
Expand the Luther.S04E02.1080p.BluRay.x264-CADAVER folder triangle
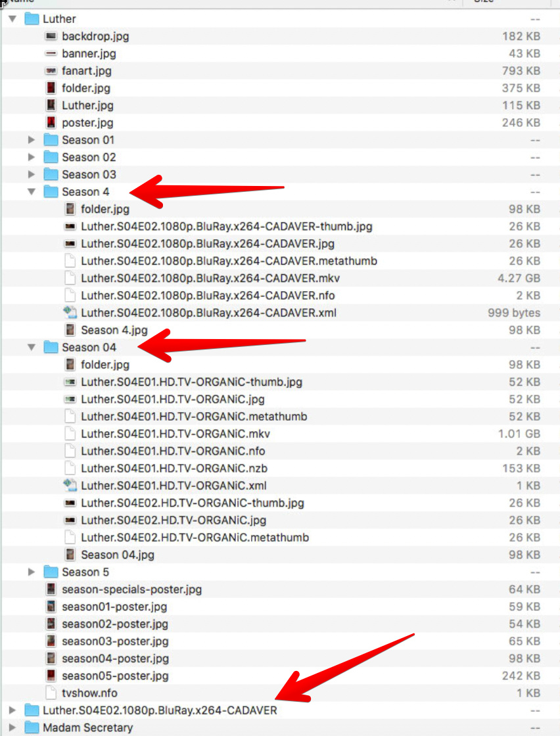pyautogui.click(x=12, y=710)
